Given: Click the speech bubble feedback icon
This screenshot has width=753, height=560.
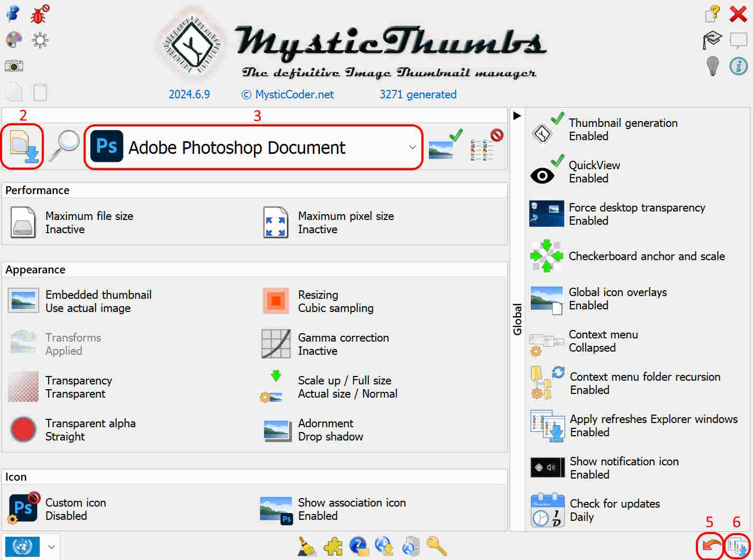Looking at the screenshot, I should click(738, 40).
